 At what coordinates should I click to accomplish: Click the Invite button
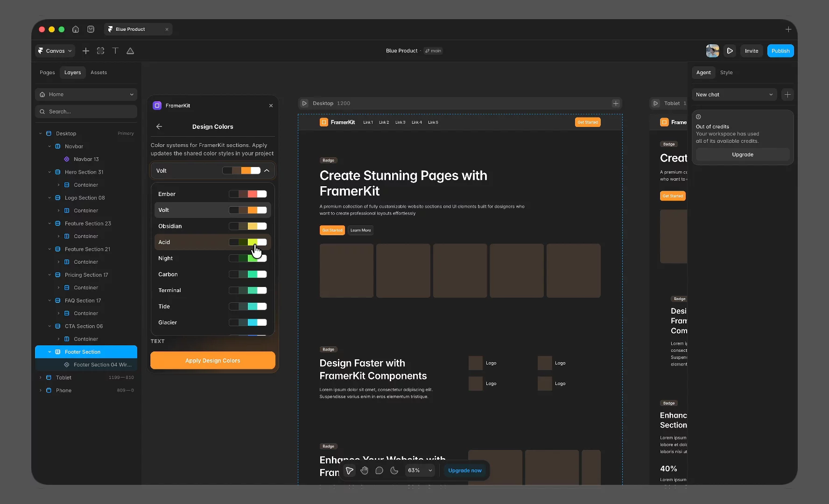(x=752, y=51)
